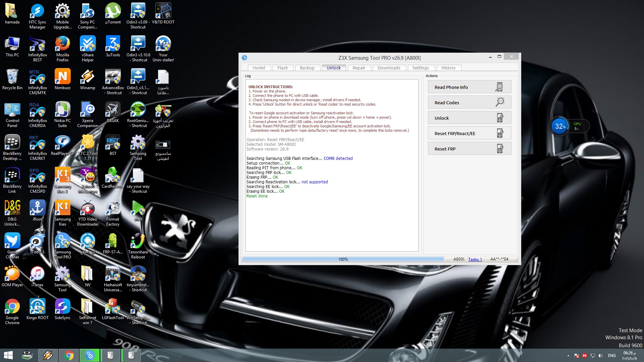Select the Tenorshare Reiboot icon
The image size is (644, 362).
(x=138, y=246)
